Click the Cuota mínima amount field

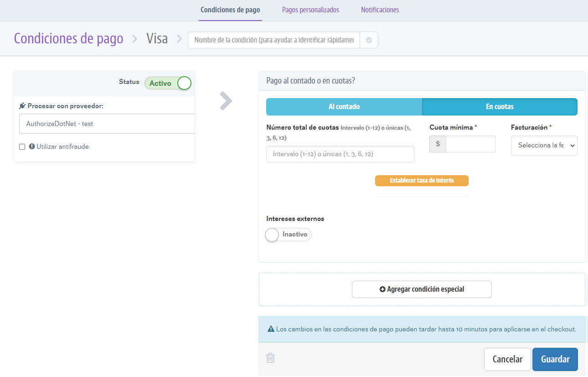[470, 144]
